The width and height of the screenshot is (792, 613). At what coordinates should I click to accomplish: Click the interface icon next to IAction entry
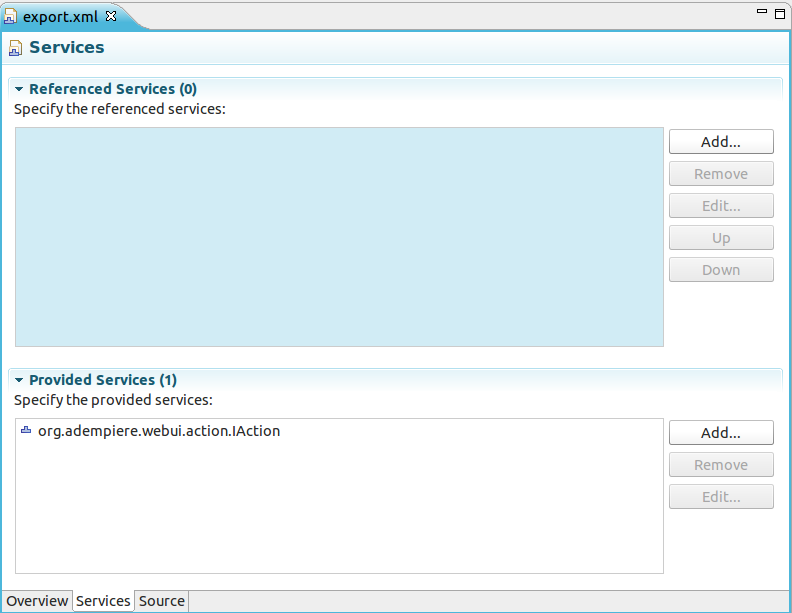(26, 431)
